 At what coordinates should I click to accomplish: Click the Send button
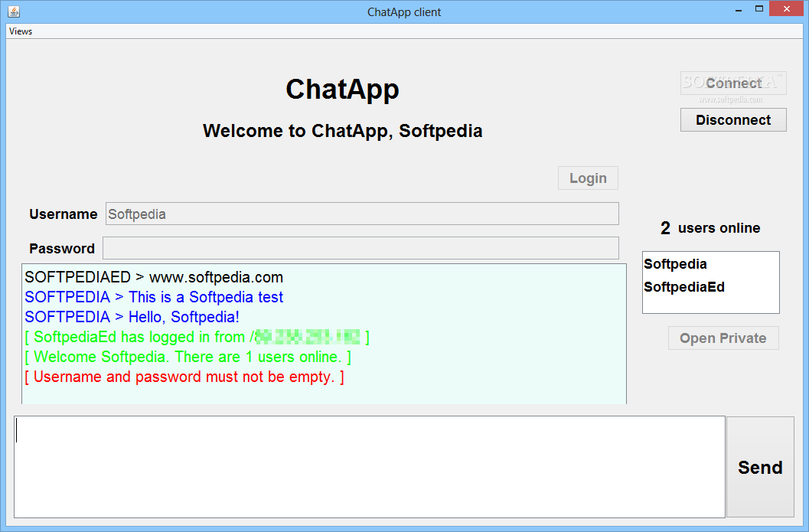(760, 467)
